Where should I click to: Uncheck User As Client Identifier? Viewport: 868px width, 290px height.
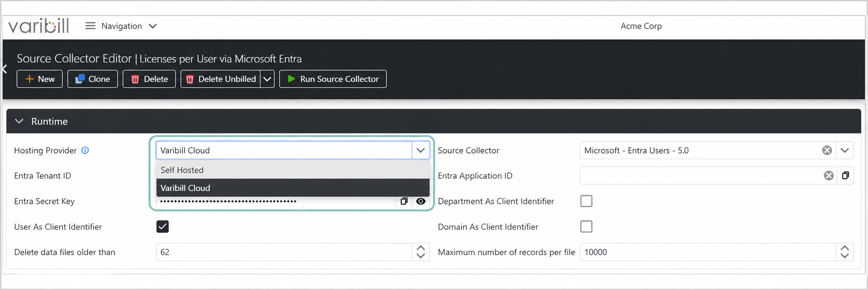(162, 226)
